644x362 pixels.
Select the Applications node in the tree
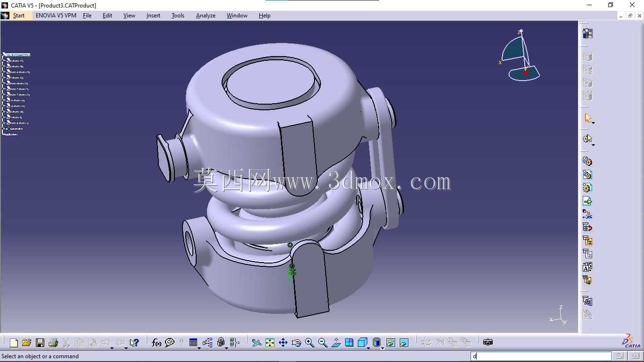pos(10,134)
